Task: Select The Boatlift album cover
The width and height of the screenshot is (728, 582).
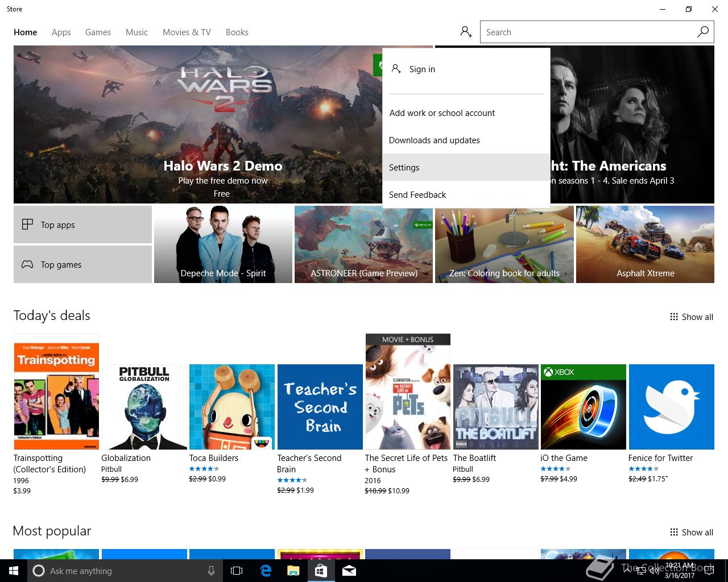Action: (x=496, y=407)
